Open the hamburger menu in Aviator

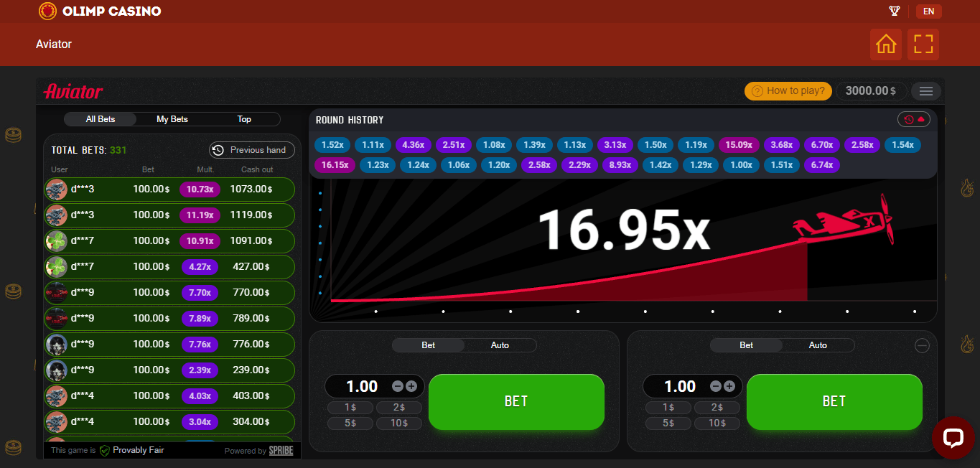925,91
